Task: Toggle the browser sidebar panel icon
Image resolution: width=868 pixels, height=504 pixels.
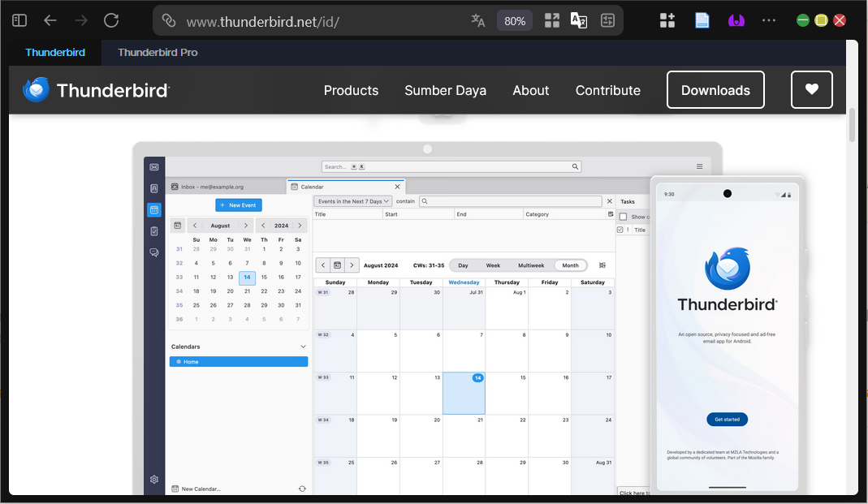Action: tap(19, 20)
